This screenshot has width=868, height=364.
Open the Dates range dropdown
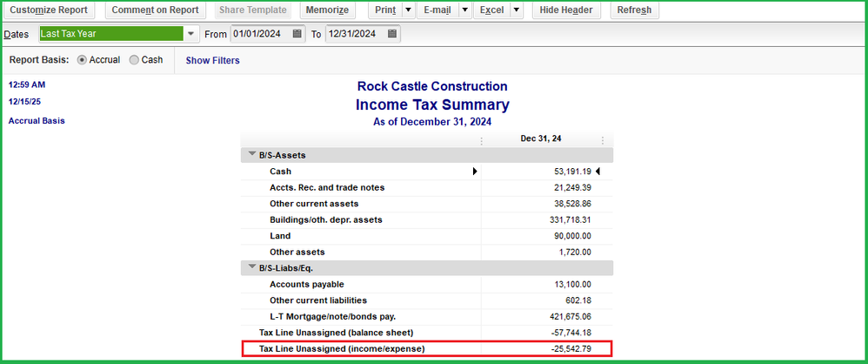pyautogui.click(x=191, y=34)
